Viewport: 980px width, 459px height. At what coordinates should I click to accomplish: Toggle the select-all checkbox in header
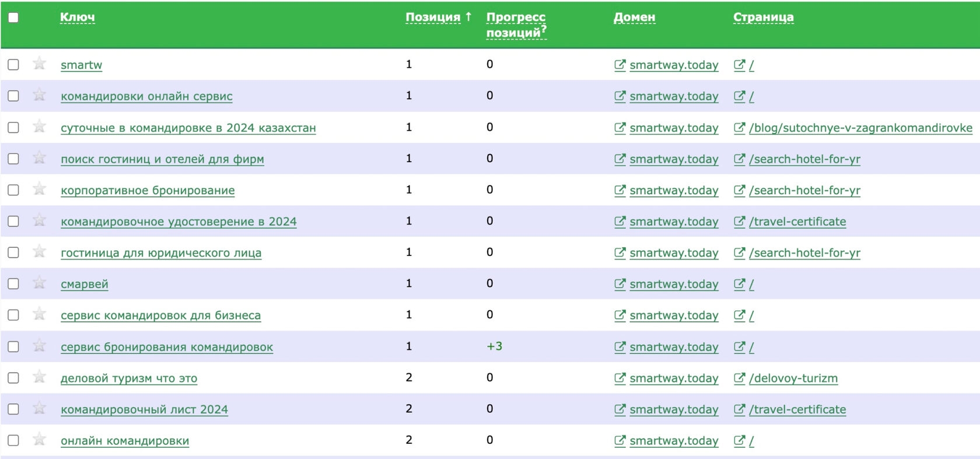tap(13, 17)
